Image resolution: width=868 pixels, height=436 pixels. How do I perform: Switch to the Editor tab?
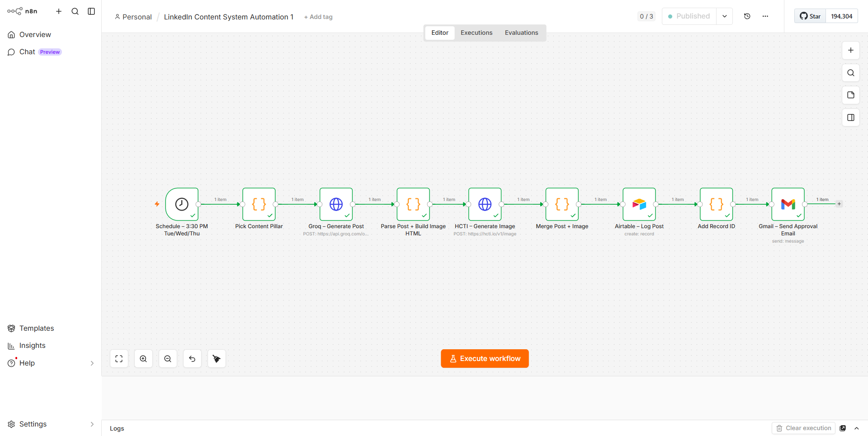click(x=440, y=33)
